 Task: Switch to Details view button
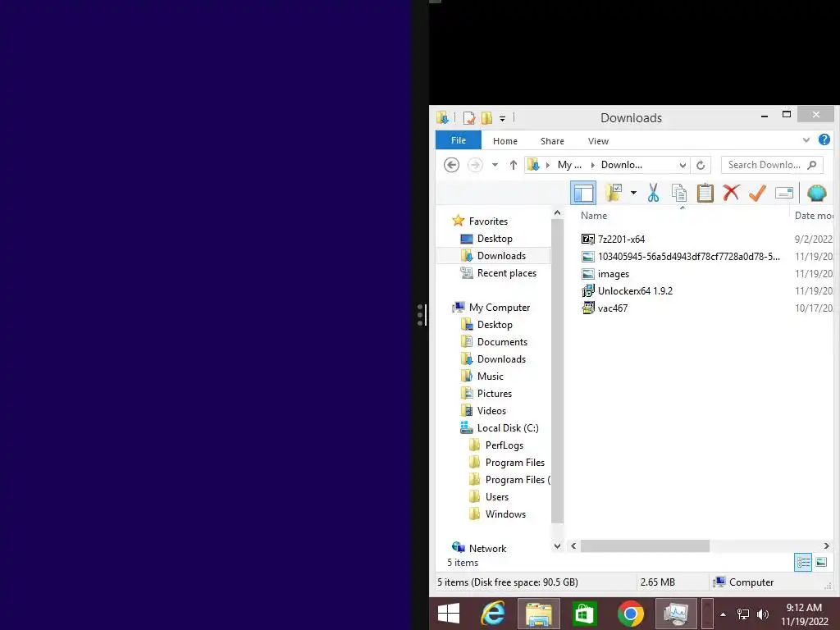coord(803,563)
